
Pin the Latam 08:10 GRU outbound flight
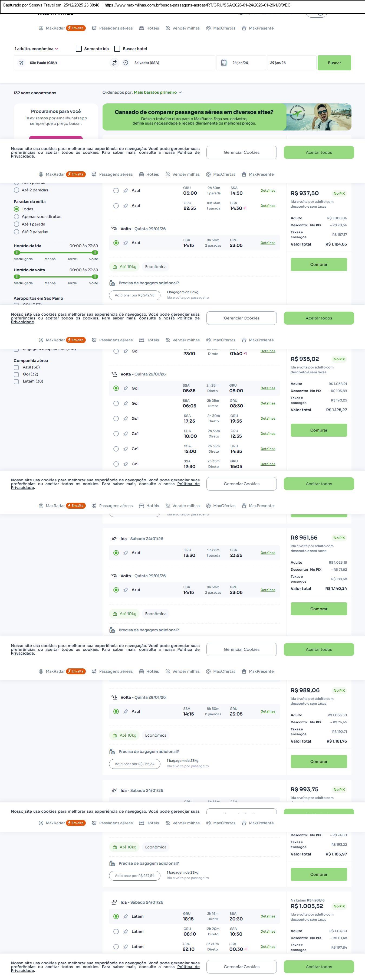pos(126,931)
